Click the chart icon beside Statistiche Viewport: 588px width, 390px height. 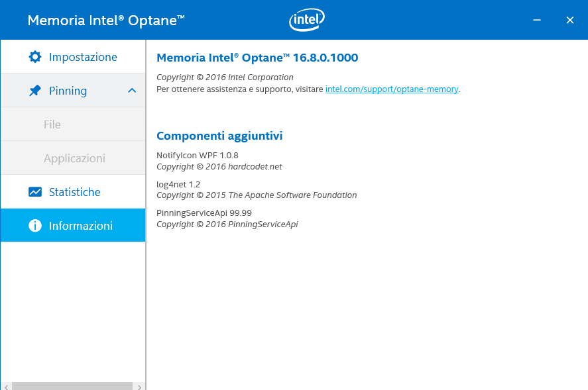click(35, 192)
